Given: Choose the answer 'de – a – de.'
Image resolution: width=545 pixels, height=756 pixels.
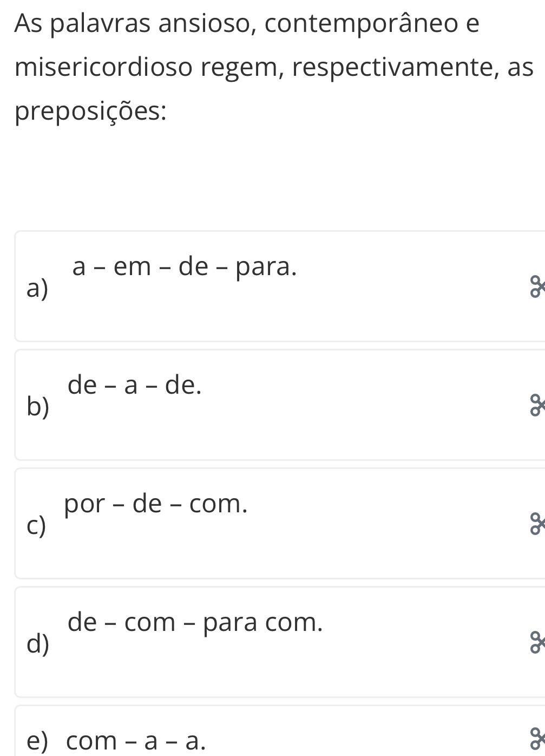Looking at the screenshot, I should (135, 386).
